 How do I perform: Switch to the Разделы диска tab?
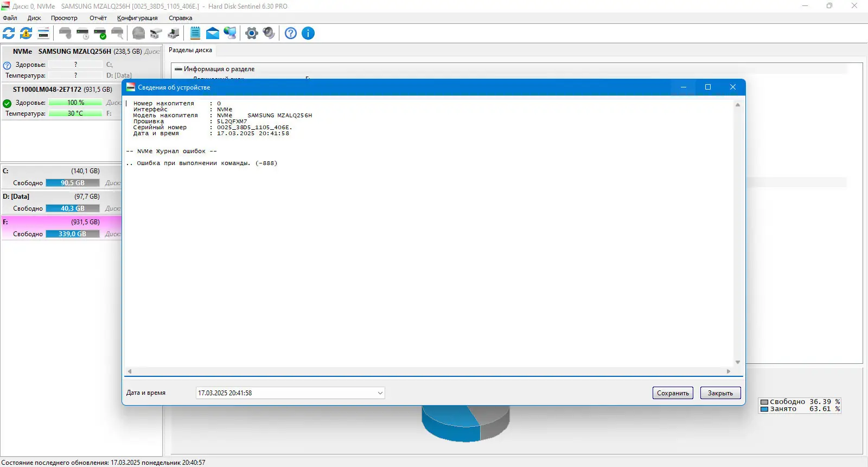pos(190,50)
